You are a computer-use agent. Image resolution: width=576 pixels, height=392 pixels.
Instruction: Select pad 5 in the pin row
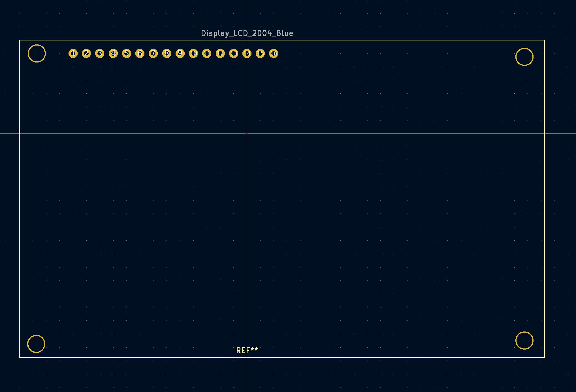coord(127,53)
